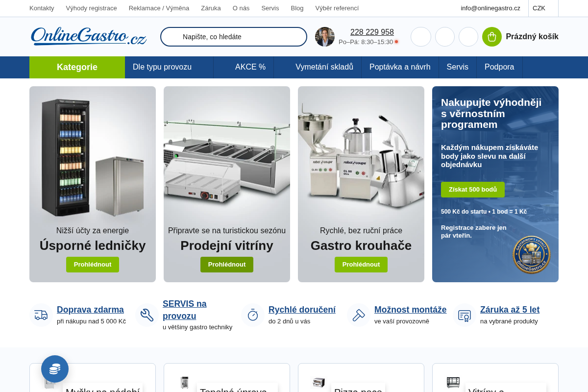588x392 pixels.
Task: Go to Kontakty in top bar
Action: click(x=42, y=8)
